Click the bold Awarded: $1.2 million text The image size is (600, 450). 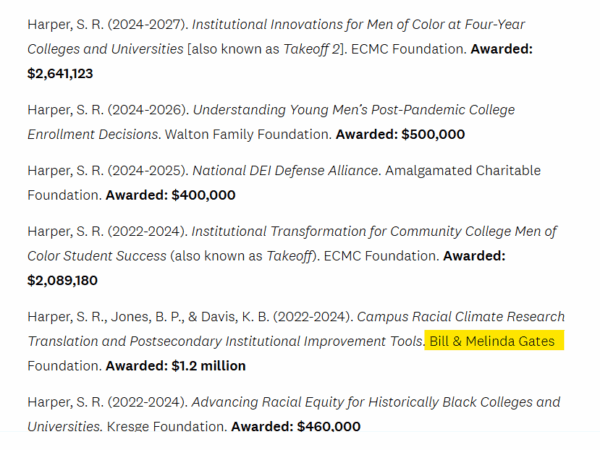pos(176,366)
